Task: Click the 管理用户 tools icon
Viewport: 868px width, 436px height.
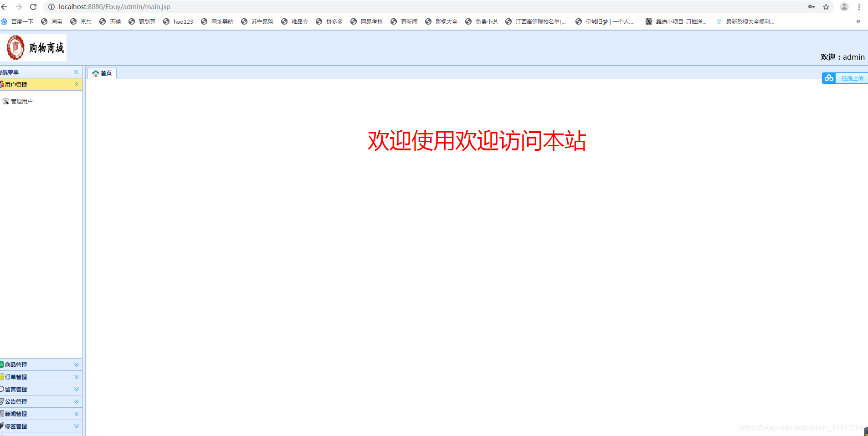Action: click(5, 101)
